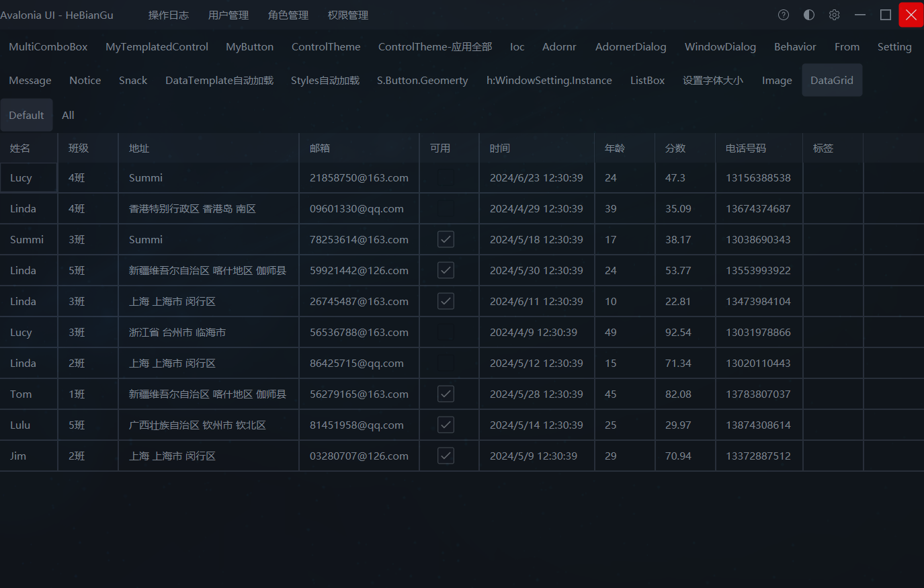The width and height of the screenshot is (924, 588).
Task: Toggle the dark/light theme icon
Action: click(x=809, y=15)
